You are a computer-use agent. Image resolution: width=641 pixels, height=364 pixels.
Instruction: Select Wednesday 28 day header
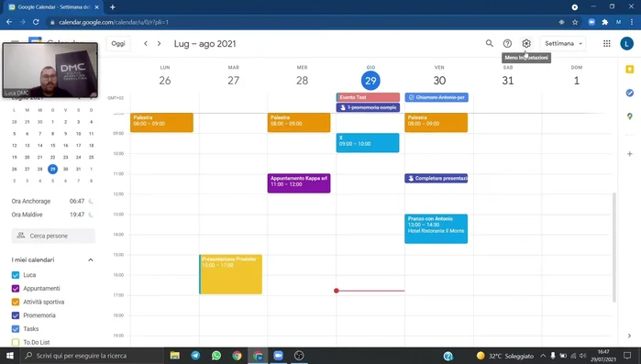pyautogui.click(x=302, y=81)
